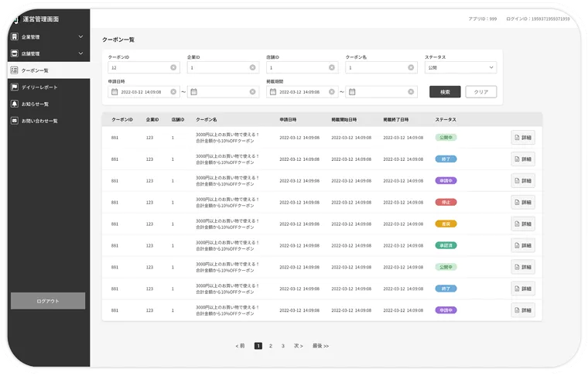Open 詳細 for the 停止 status row
Viewport: 588px width, 376px height.
[522, 202]
